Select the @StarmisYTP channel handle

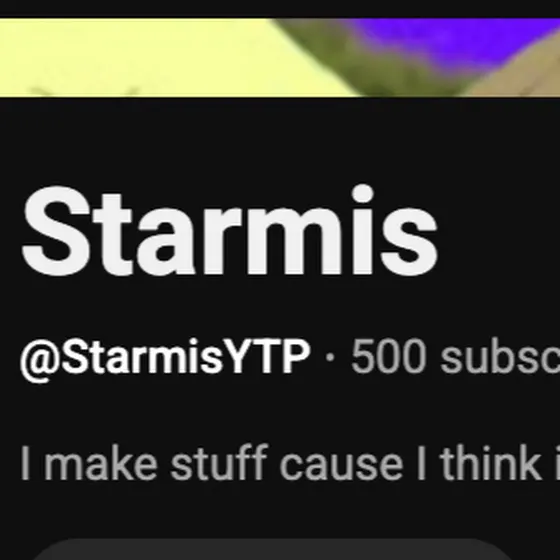click(165, 356)
